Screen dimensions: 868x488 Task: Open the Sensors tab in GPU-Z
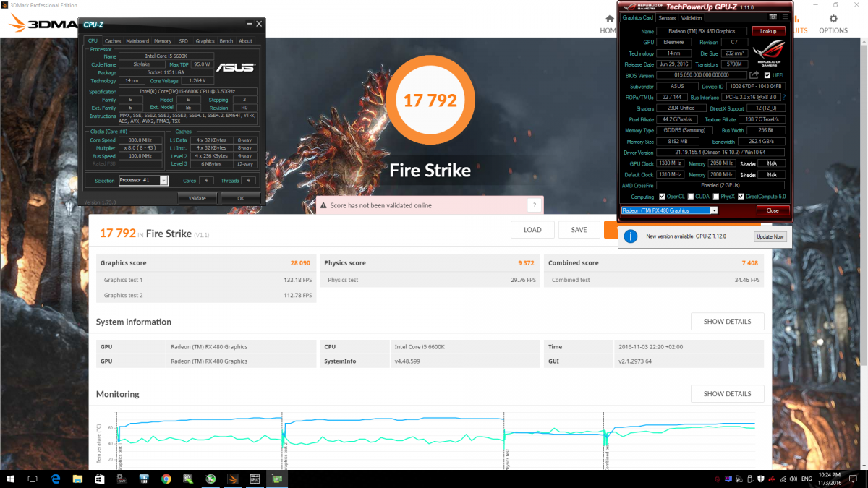click(667, 17)
